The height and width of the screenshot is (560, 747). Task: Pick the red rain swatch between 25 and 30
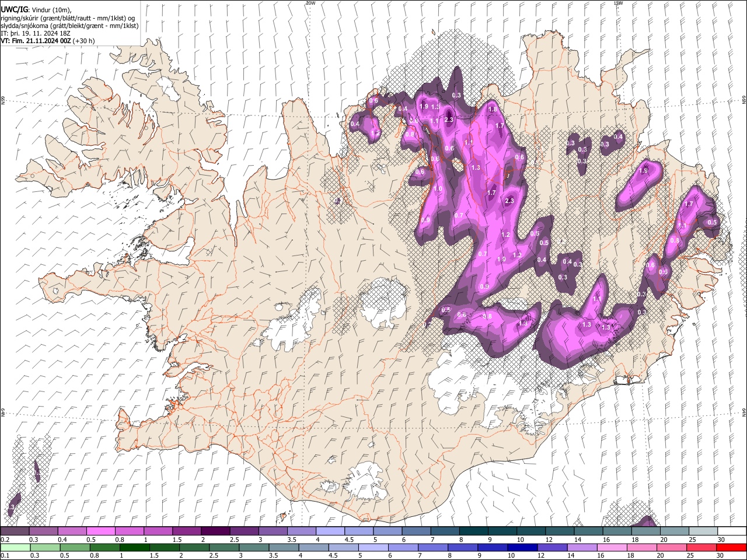tap(700, 547)
